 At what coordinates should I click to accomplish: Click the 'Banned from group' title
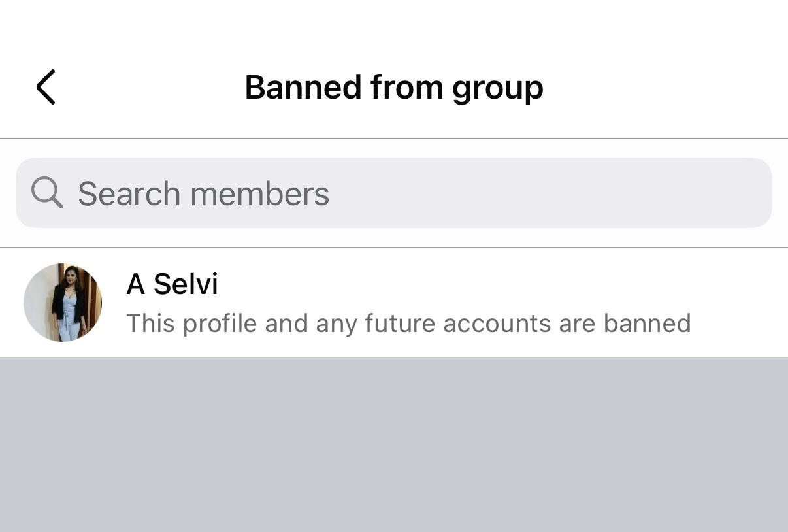tap(394, 87)
